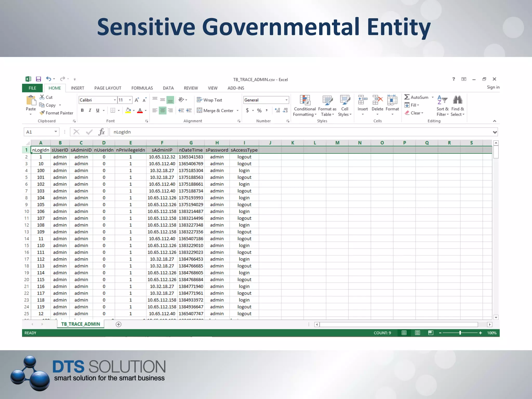Switch to INSERT ribbon tab
Image resolution: width=532 pixels, height=399 pixels.
point(77,88)
